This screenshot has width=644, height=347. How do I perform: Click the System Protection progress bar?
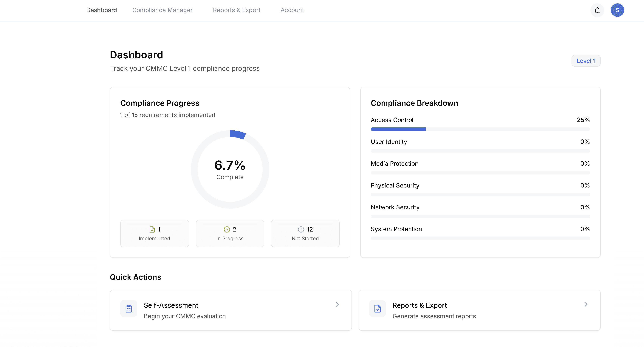pos(480,238)
